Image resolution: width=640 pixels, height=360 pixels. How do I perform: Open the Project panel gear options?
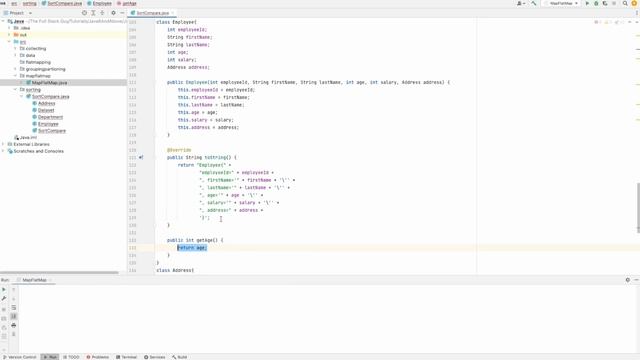pyautogui.click(x=113, y=13)
